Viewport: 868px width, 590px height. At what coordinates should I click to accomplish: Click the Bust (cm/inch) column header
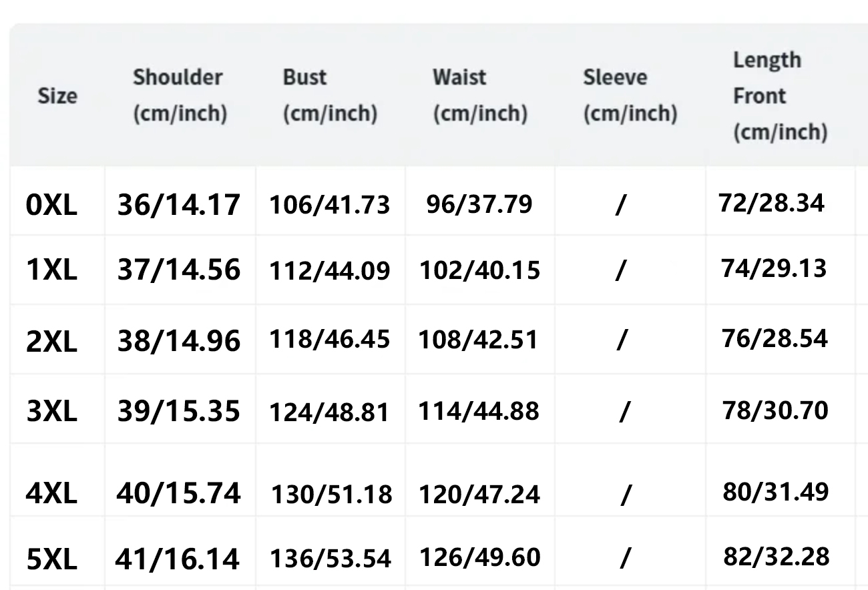pos(330,95)
